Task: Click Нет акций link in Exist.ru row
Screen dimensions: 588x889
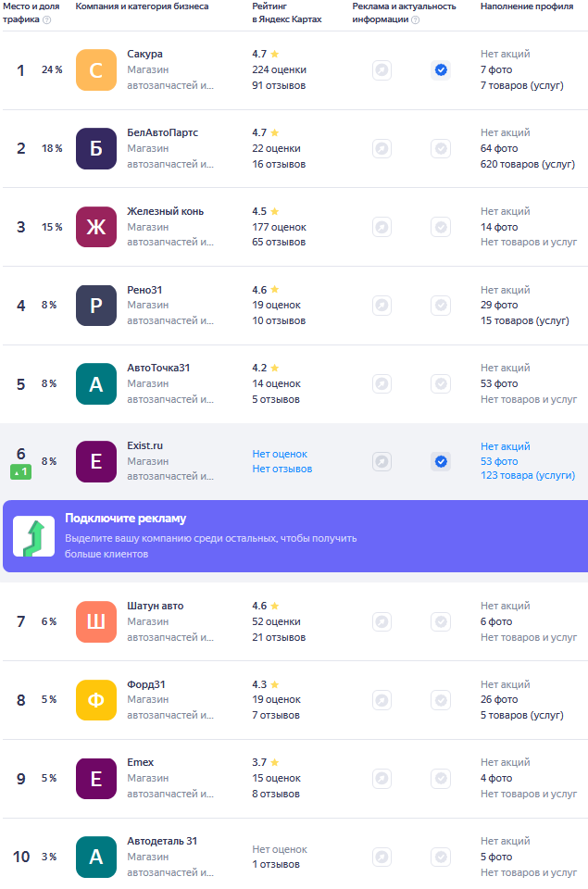Action: (x=506, y=446)
